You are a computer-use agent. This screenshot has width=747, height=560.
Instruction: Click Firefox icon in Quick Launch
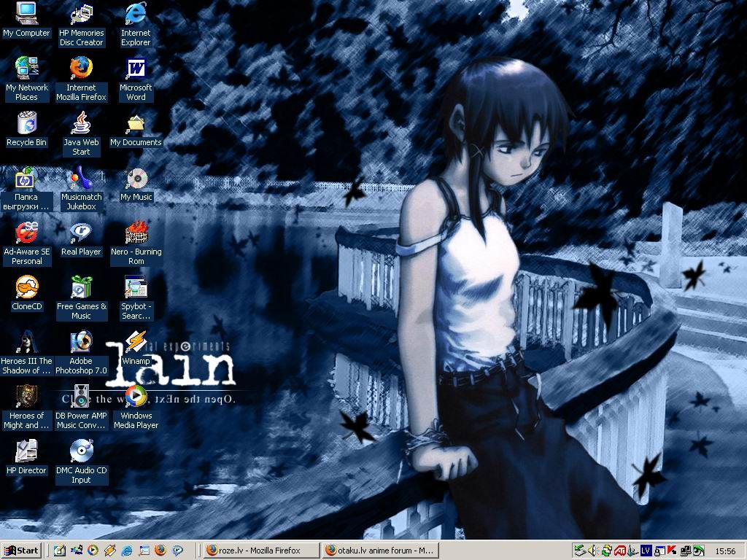click(160, 551)
